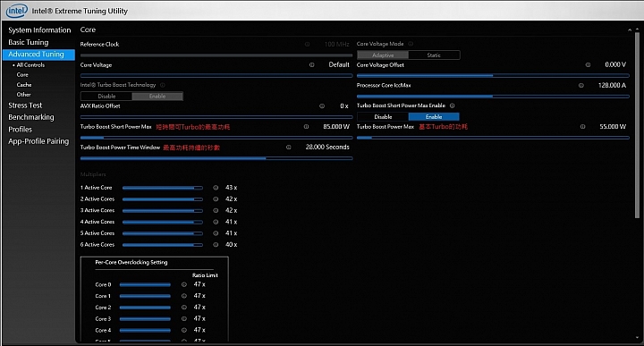
Task: Collapse the Core section arrow
Action: tap(630, 30)
